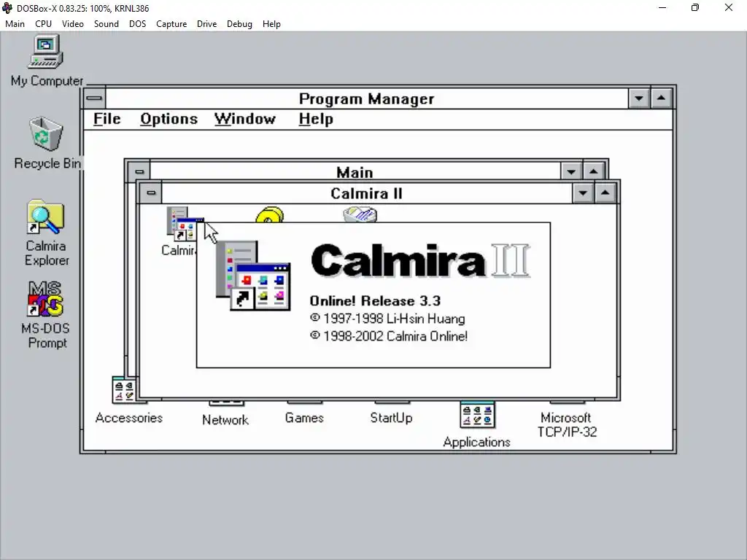Click the Main window title bar
The width and height of the screenshot is (747, 560).
click(x=355, y=171)
